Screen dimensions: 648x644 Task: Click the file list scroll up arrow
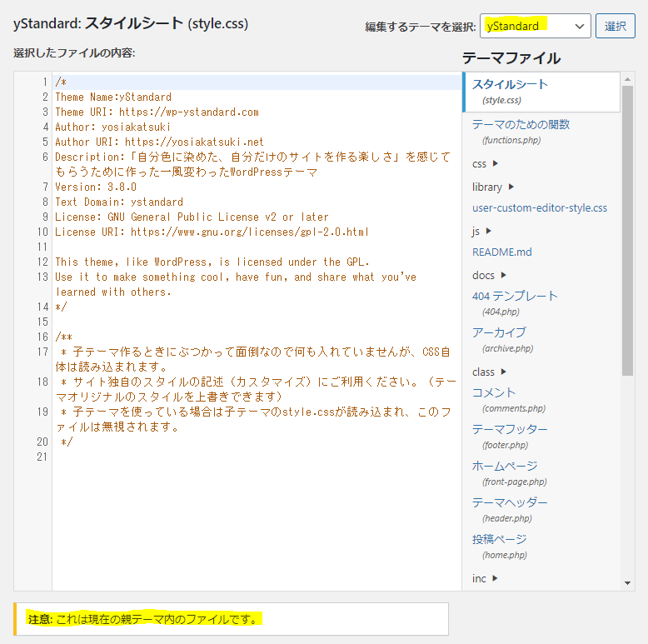pos(627,78)
